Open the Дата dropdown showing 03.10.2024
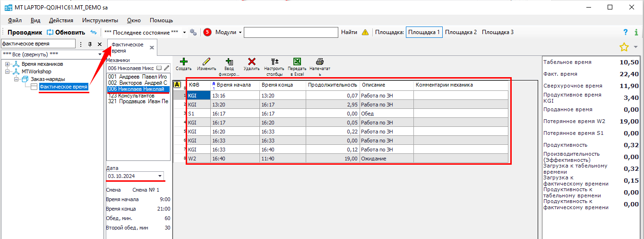This screenshot has height=239, width=644. [x=160, y=176]
